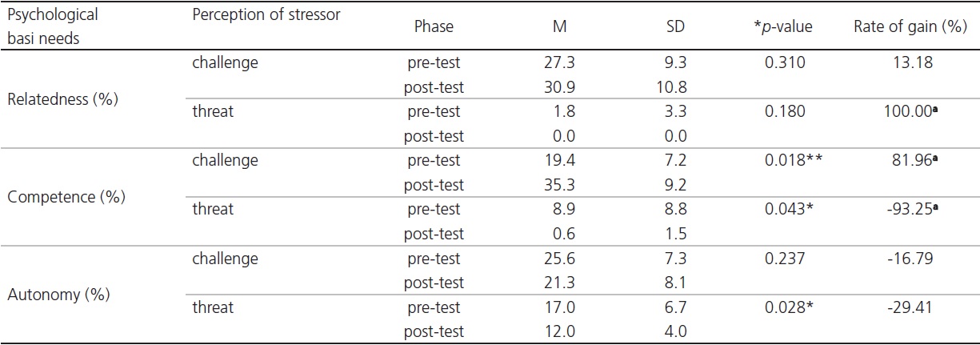Select the 81.96 rate of gain value
Viewport: 980px width, 345px height.
(x=914, y=161)
